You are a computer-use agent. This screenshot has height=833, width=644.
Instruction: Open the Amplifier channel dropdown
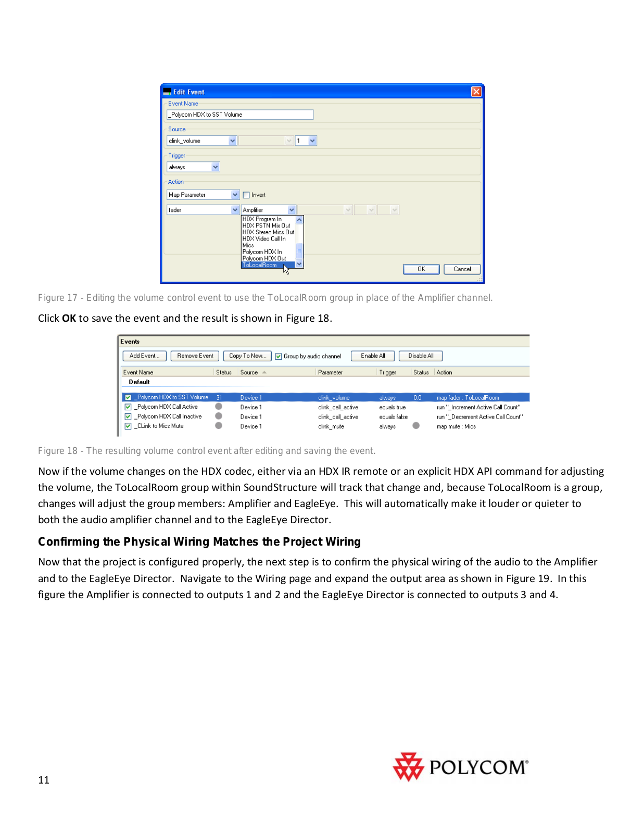pyautogui.click(x=292, y=210)
